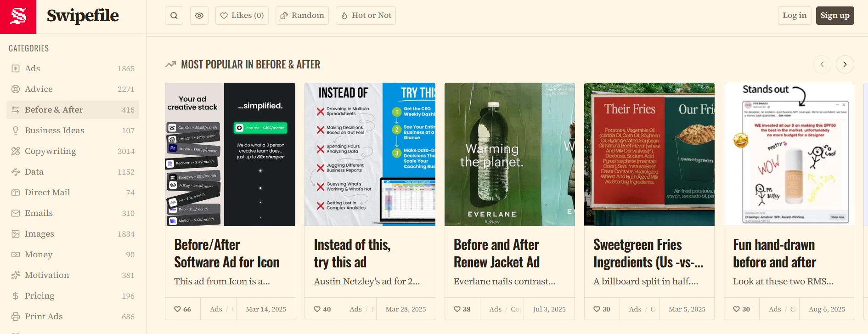Open the Swipefile home title link
Screen dimensions: 868x334
point(83,16)
